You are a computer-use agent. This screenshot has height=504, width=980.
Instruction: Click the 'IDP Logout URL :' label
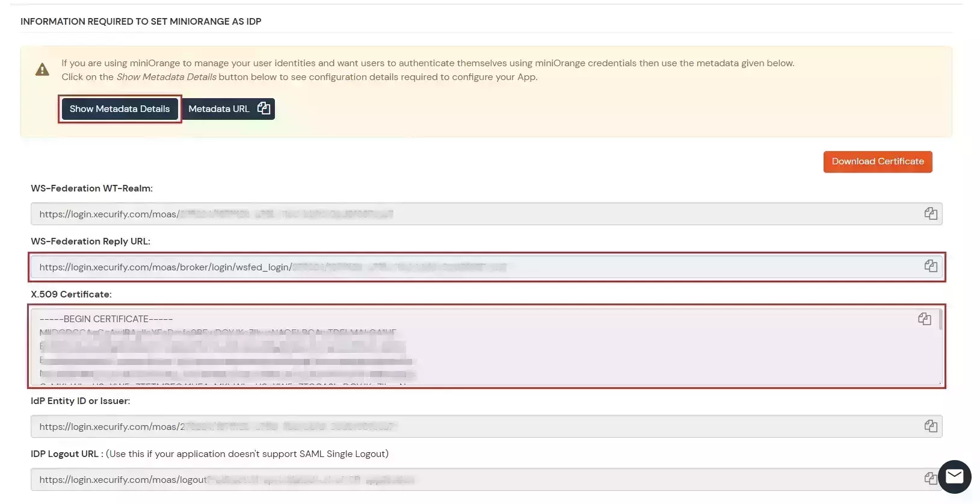67,454
